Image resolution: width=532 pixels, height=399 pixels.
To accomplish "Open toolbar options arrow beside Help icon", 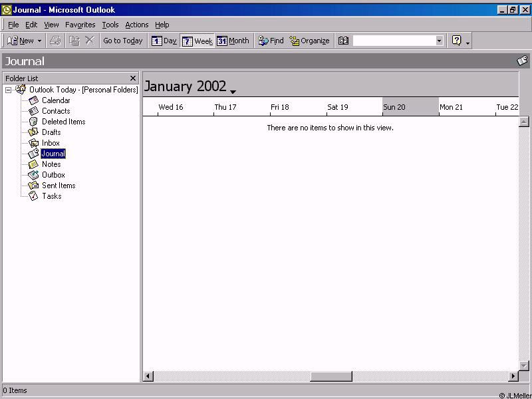I will point(468,43).
